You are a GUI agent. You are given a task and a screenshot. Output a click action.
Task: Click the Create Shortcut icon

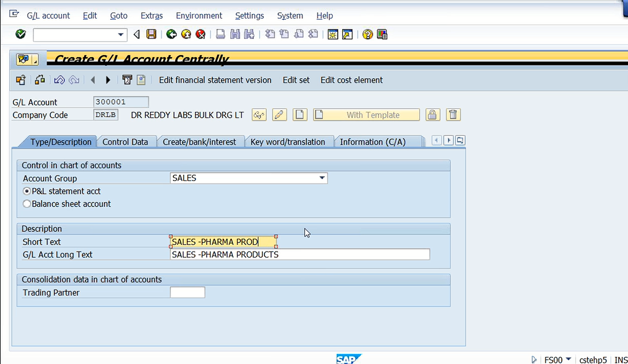[x=347, y=34]
